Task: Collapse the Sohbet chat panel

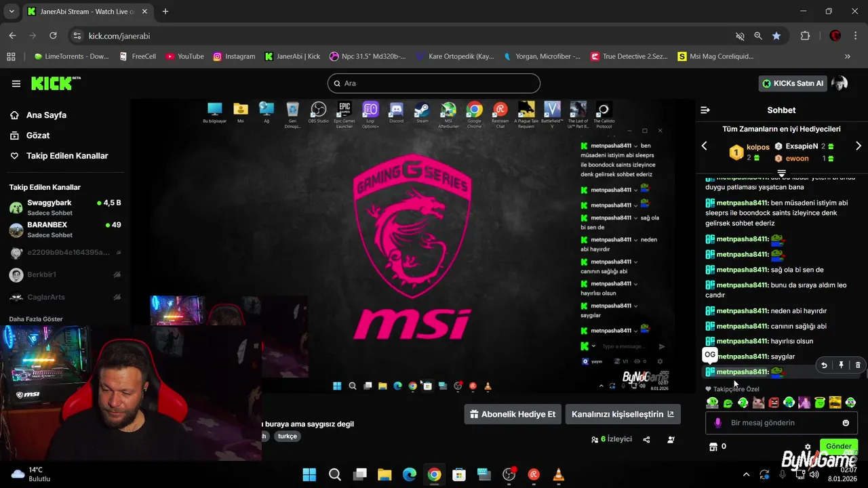Action: click(x=705, y=110)
